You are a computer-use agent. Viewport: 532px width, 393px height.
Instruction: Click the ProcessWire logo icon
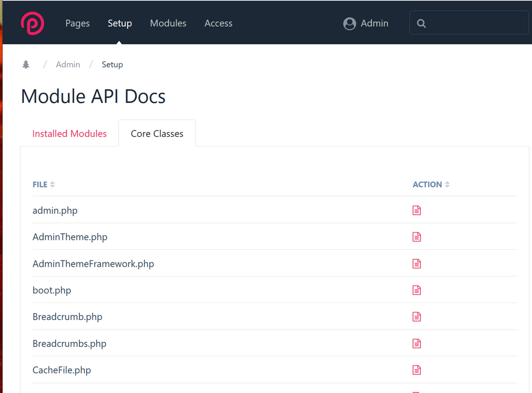(32, 23)
